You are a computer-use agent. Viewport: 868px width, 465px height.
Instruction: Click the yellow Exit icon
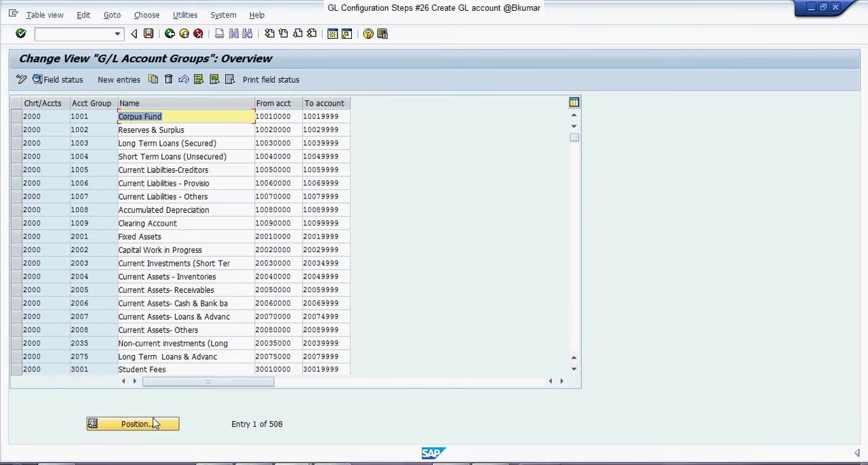[184, 34]
